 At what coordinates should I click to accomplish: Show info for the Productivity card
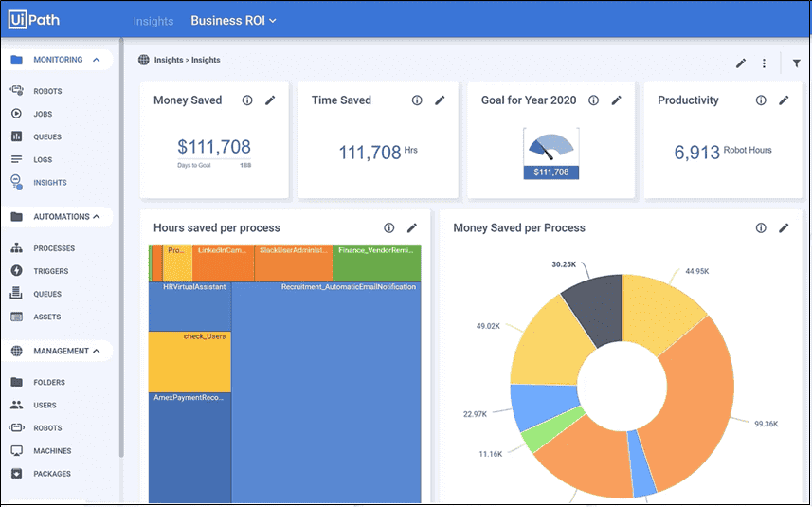pyautogui.click(x=761, y=100)
